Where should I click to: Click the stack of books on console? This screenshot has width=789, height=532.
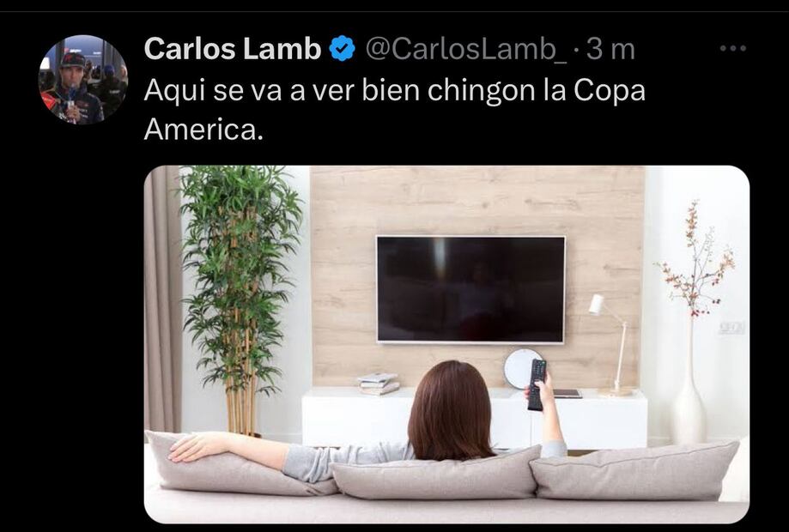click(x=379, y=384)
